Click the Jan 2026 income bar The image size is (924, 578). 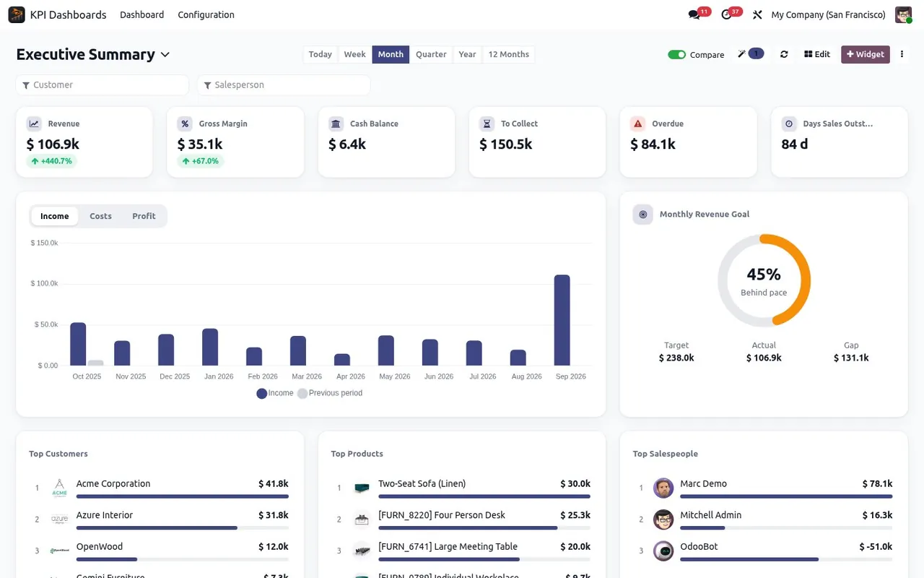(x=210, y=347)
